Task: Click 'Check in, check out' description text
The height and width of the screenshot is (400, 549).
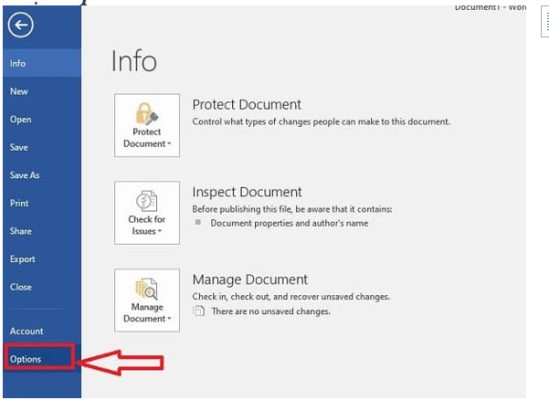Action: click(291, 297)
